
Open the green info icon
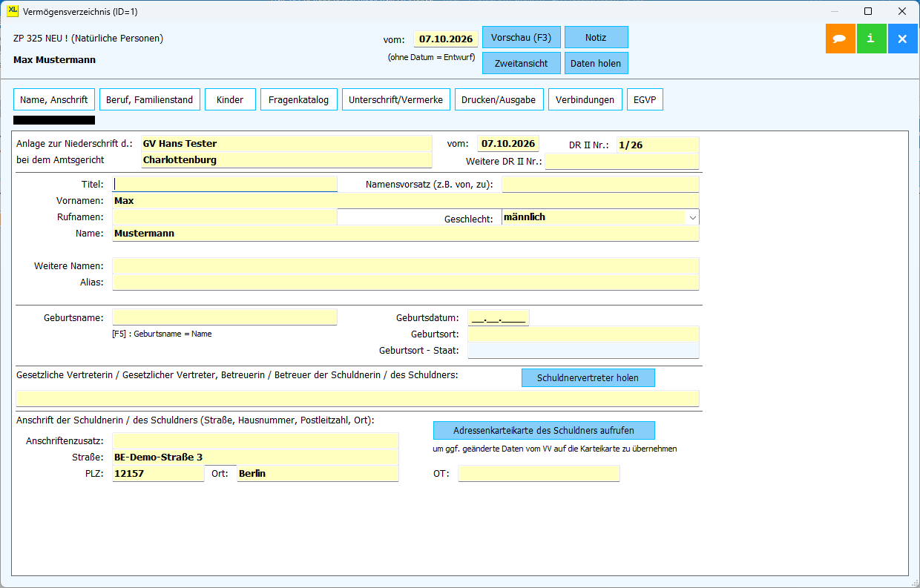[872, 39]
